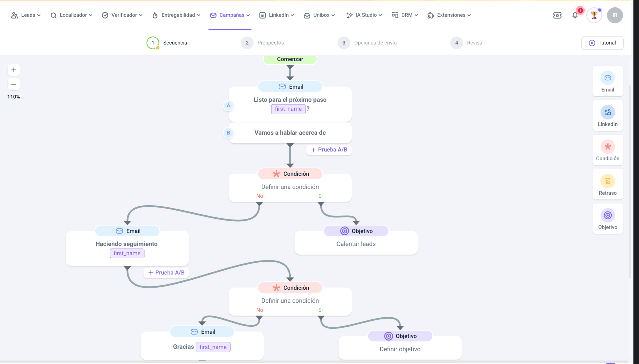Click the trophy achievements icon
The height and width of the screenshot is (364, 639).
pos(594,15)
